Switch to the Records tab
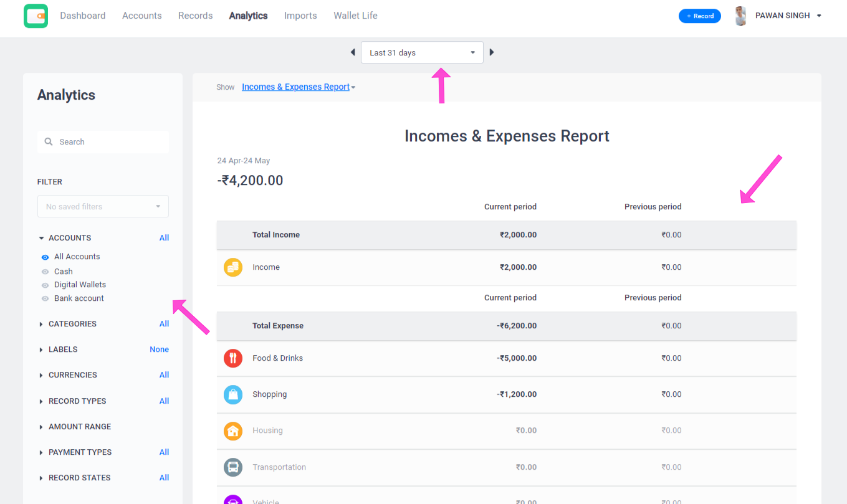Viewport: 847px width, 504px height. pos(195,16)
